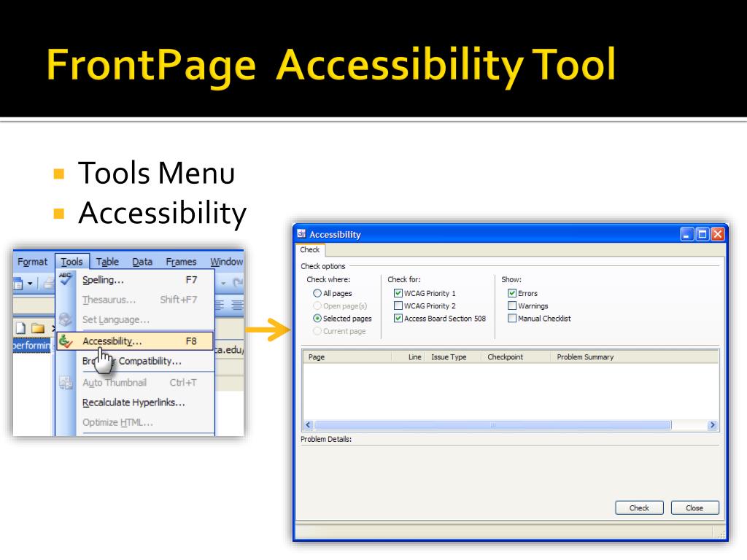The image size is (747, 560).
Task: Choose Thesaurus menu entry
Action: 135,300
